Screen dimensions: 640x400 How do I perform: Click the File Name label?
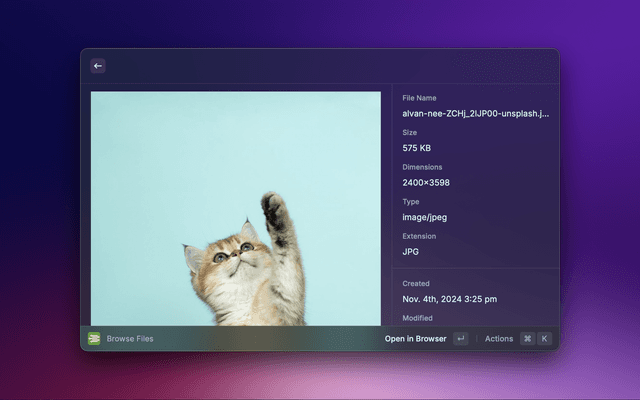click(419, 98)
